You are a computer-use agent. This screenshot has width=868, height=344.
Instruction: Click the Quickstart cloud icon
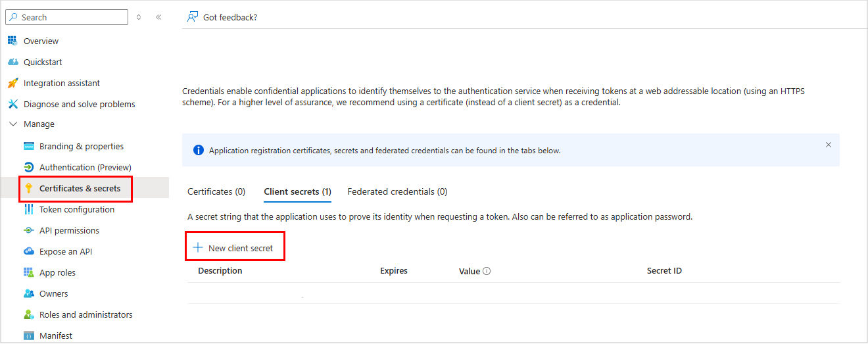[x=12, y=62]
